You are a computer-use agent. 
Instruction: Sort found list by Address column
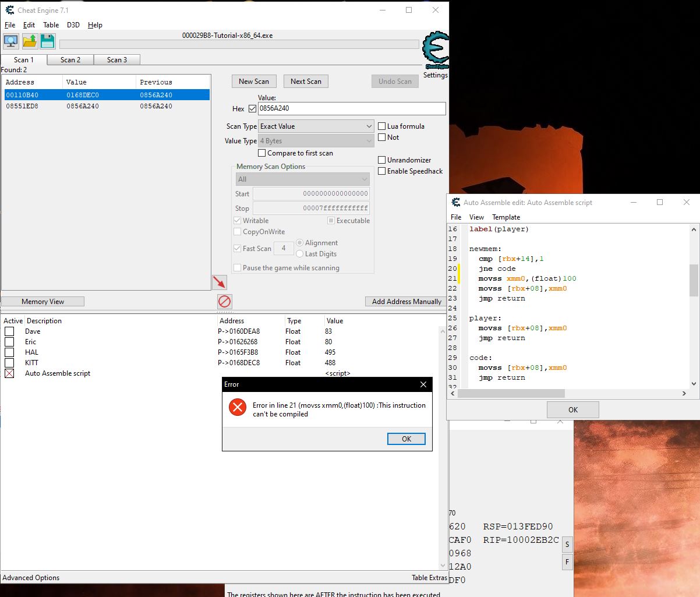32,82
